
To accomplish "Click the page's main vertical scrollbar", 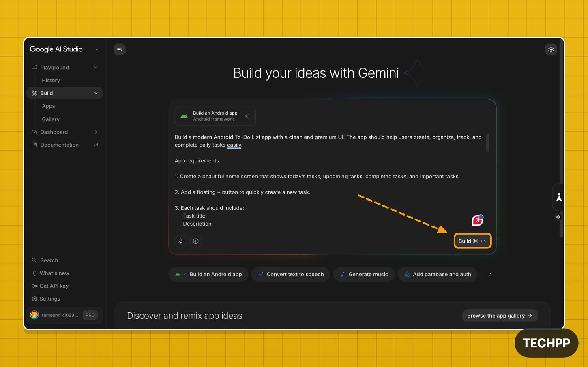I will 562,138.
